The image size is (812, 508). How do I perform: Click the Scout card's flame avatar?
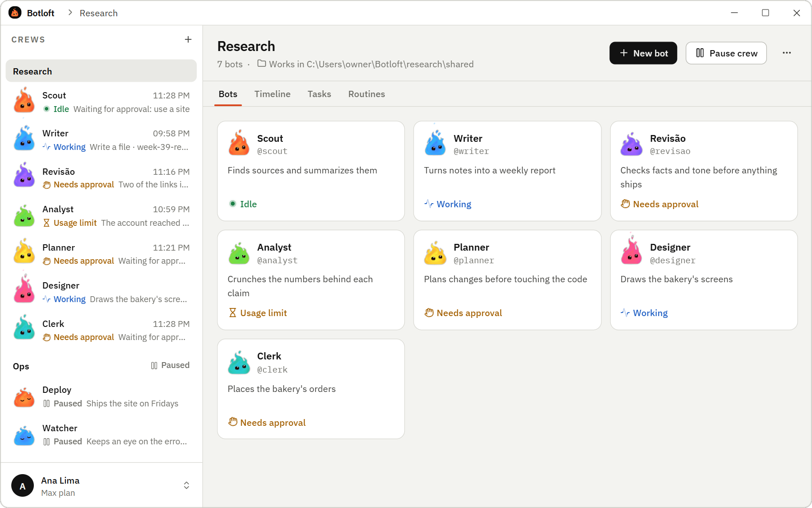click(x=239, y=143)
